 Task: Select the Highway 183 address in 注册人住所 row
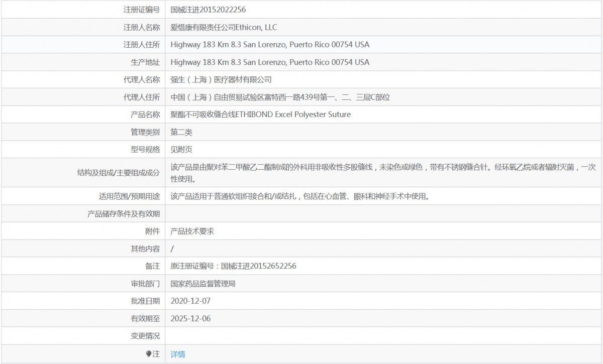[x=270, y=45]
